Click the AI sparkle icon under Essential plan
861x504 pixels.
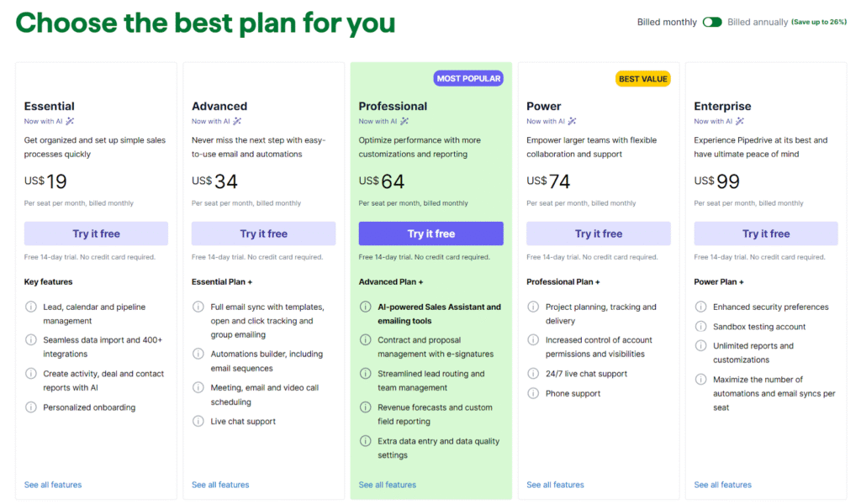pos(67,120)
